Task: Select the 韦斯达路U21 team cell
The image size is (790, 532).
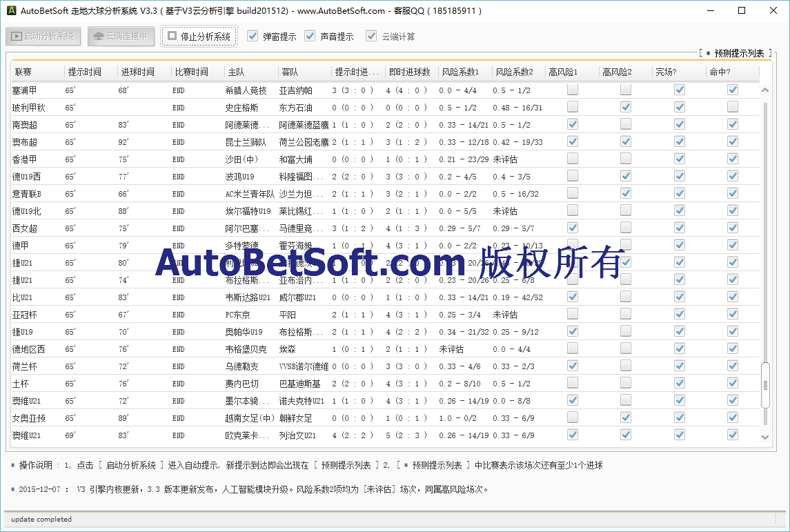Action: point(248,297)
